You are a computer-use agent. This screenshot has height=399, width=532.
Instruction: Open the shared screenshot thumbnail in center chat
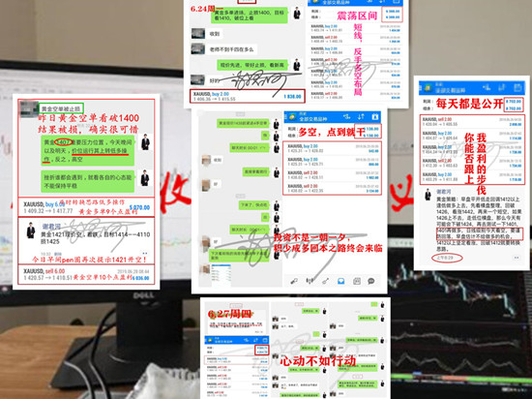[x=221, y=272]
